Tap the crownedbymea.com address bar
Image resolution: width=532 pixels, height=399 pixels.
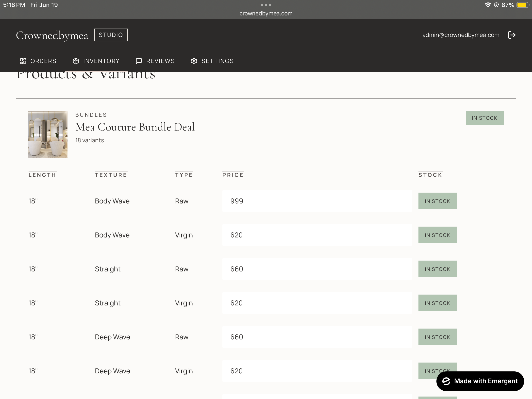266,14
